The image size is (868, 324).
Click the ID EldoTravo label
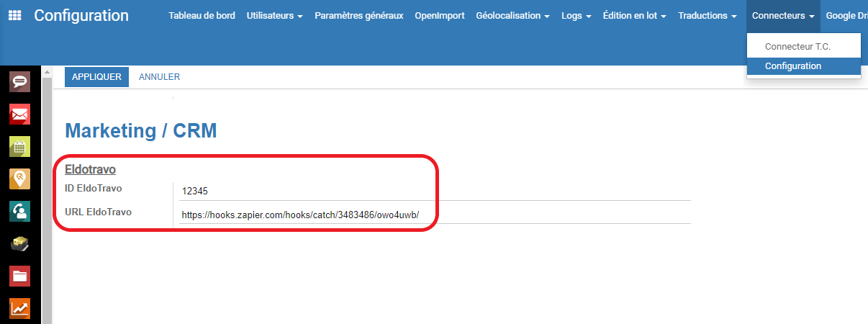[x=94, y=189]
